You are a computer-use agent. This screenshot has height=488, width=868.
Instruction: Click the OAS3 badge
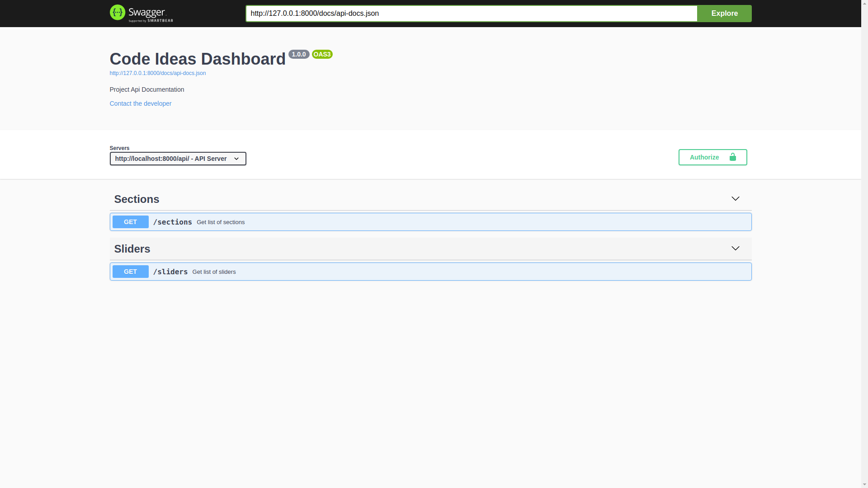point(322,54)
